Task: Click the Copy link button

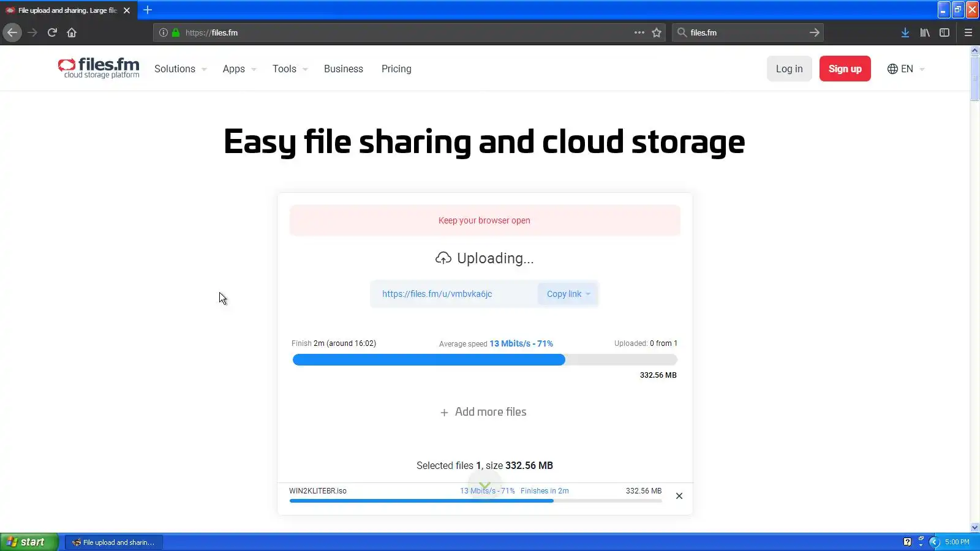Action: click(568, 294)
